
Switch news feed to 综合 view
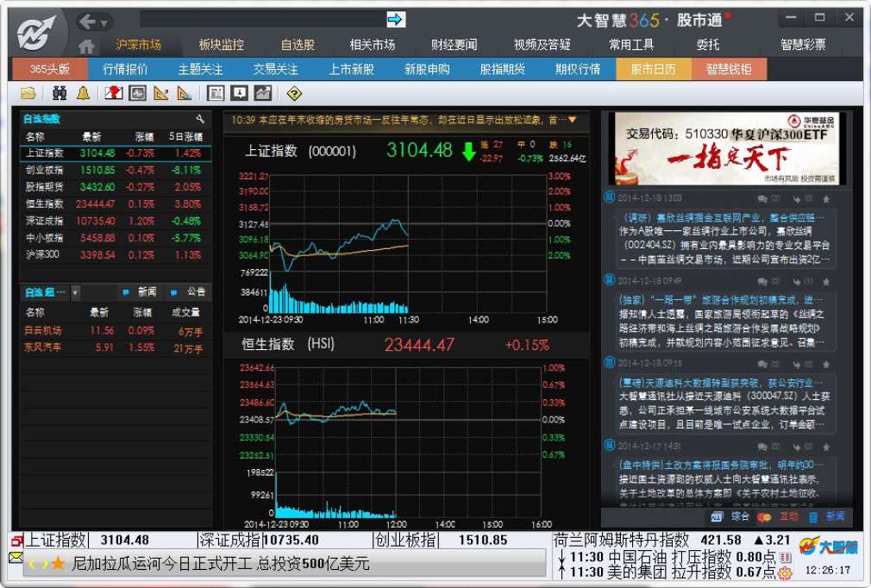[730, 517]
